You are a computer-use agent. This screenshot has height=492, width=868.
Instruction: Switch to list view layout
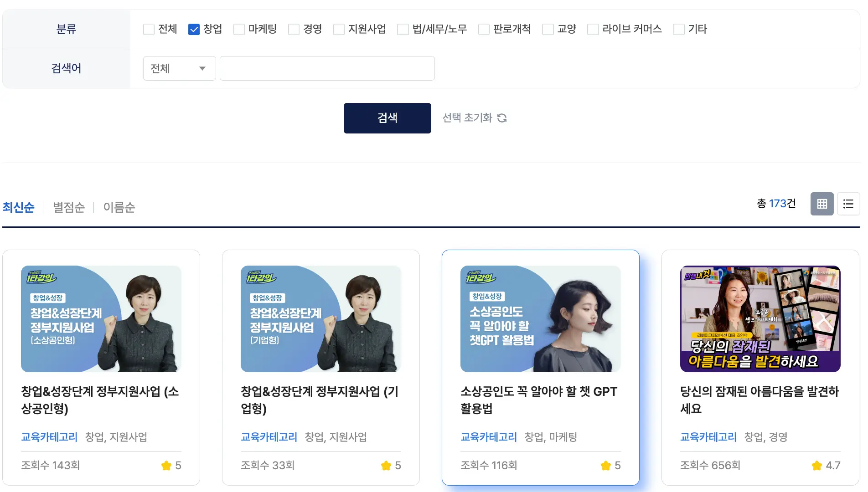[848, 204]
